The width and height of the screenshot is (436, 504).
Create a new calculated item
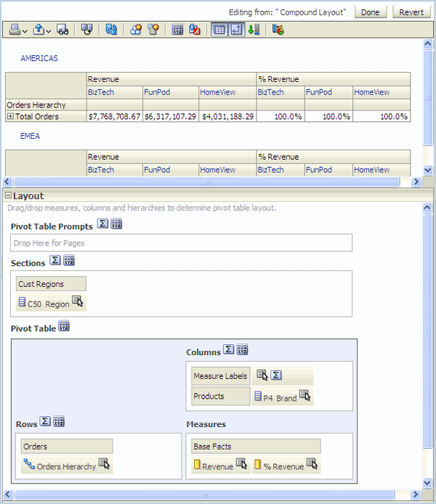tap(153, 30)
